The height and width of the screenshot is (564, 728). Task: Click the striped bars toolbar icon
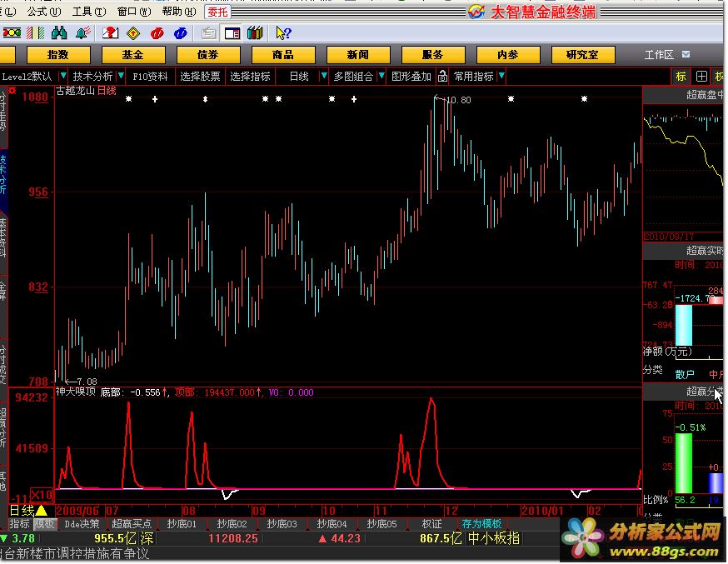[x=36, y=33]
